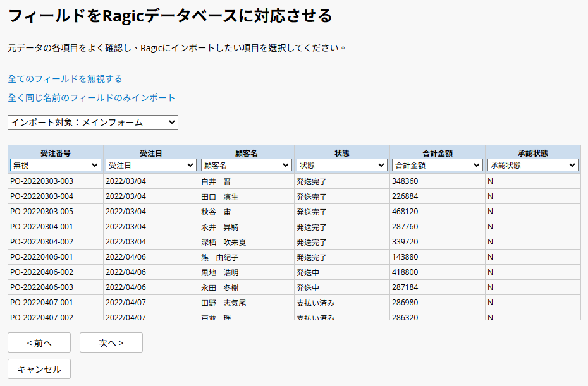
Task: Click the date in row PO-20220303-003
Action: [x=126, y=181]
